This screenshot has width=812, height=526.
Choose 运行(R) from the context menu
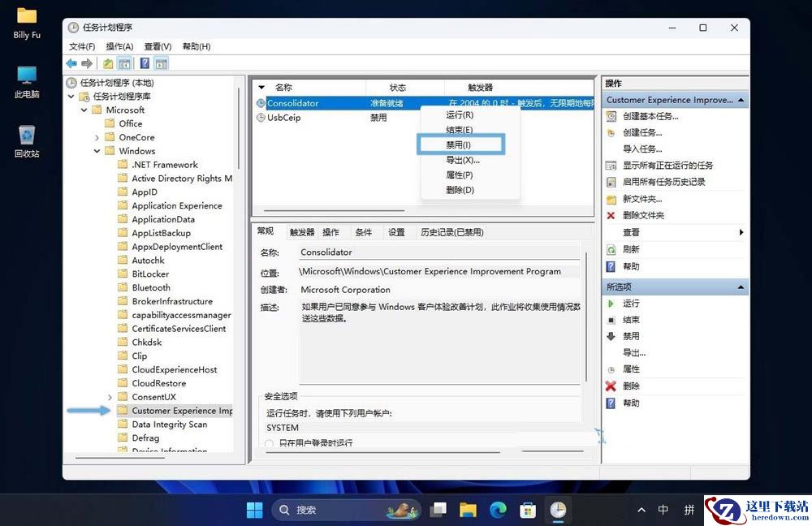point(460,115)
